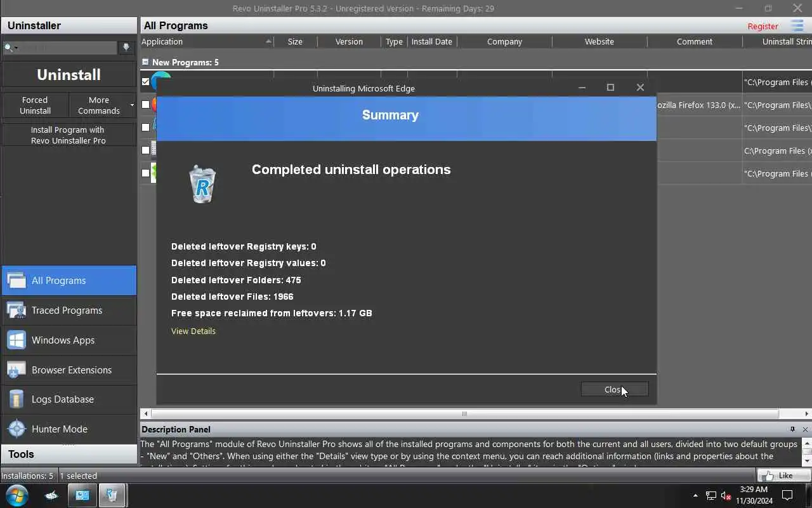
Task: Click the muted volume icon in system tray
Action: tap(726, 495)
